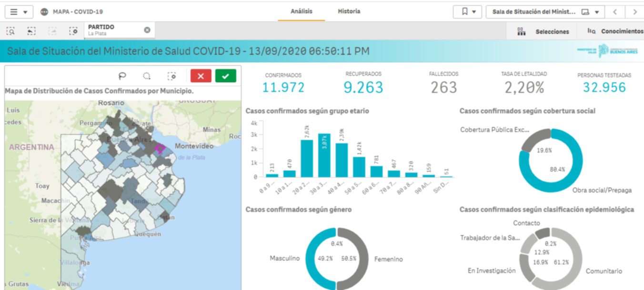Activate lasso selection on the map

click(122, 76)
